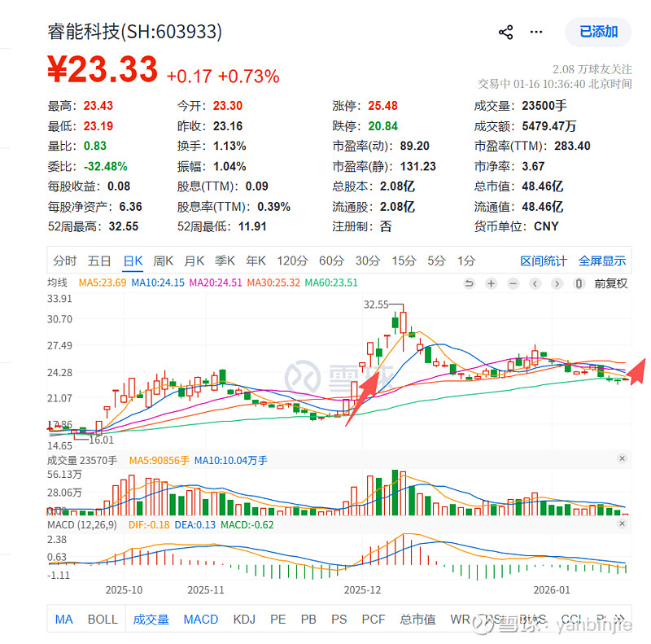Toggle the PE sub-indicator
Viewport: 651px width, 644px height.
277,619
